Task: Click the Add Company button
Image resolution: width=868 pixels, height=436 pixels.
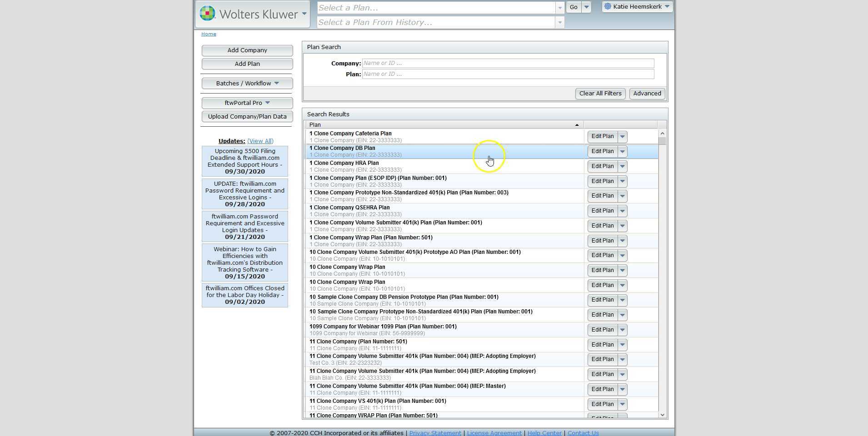Action: tap(247, 50)
